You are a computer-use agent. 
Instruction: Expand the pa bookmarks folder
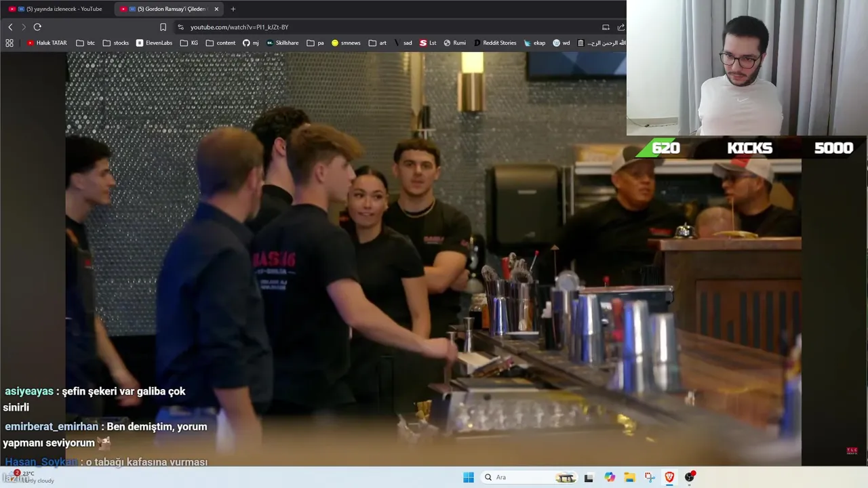click(x=315, y=43)
